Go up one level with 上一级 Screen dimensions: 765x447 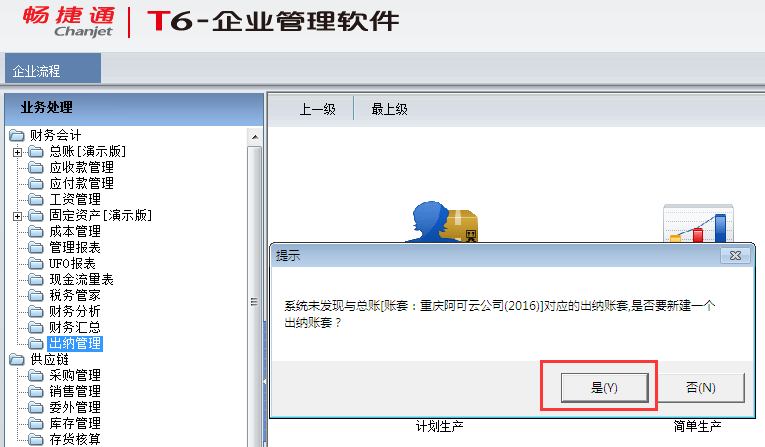pos(318,109)
